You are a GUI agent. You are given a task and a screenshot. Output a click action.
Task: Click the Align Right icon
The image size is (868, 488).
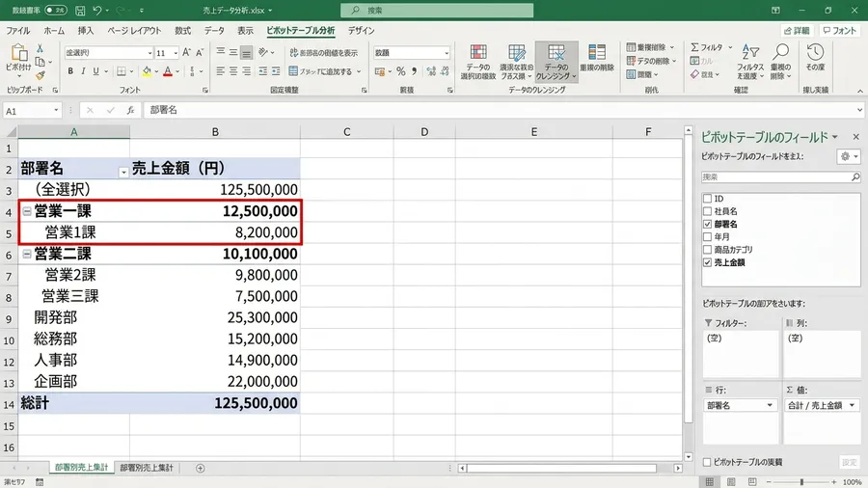(246, 71)
